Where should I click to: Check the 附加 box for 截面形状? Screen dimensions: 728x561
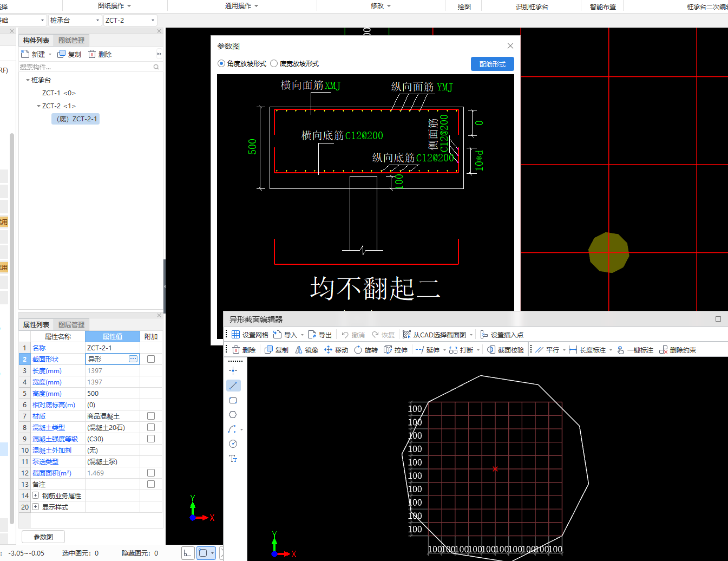[151, 359]
